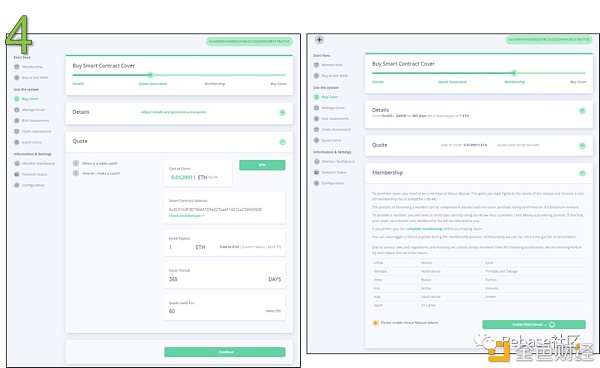Open Buy or Sell NXM icon, right panel
Image resolution: width=600 pixels, height=368 pixels.
[316, 76]
